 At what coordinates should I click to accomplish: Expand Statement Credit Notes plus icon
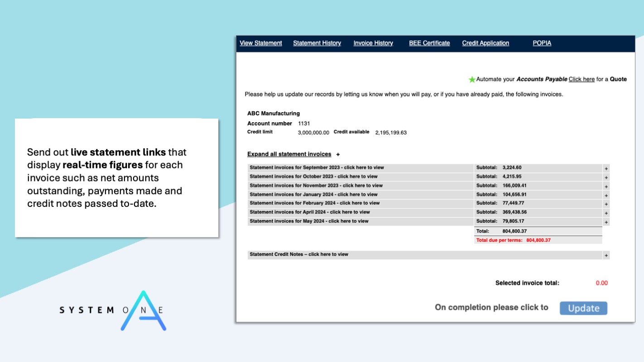pos(606,256)
